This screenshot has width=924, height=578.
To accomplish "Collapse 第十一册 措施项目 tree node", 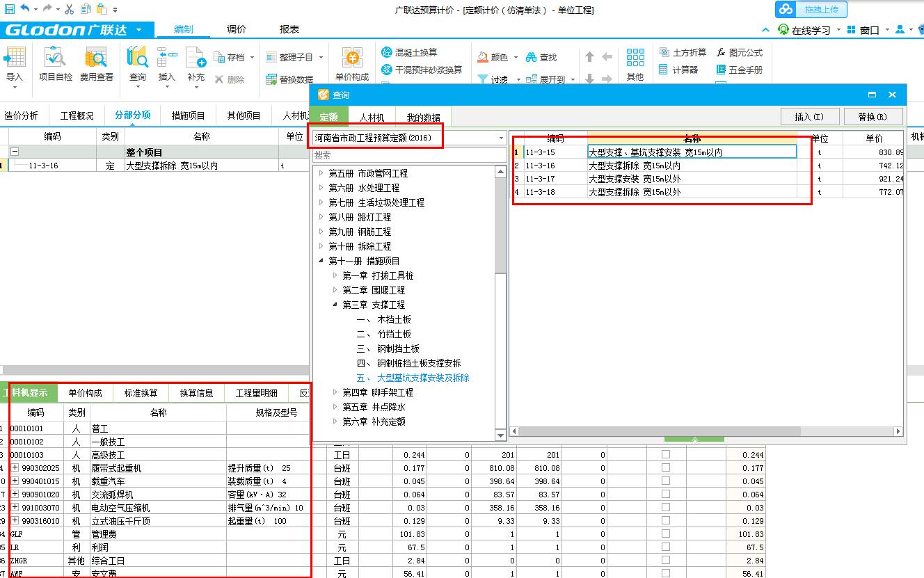I will 321,261.
